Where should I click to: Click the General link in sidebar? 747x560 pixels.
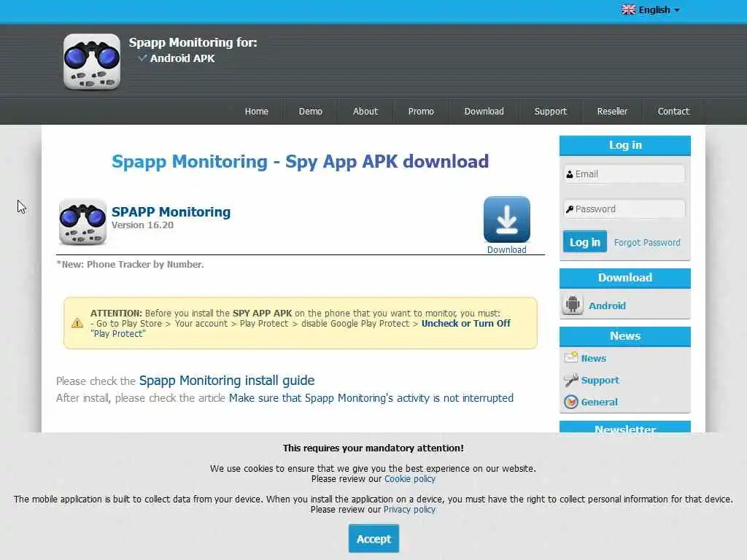(x=599, y=402)
